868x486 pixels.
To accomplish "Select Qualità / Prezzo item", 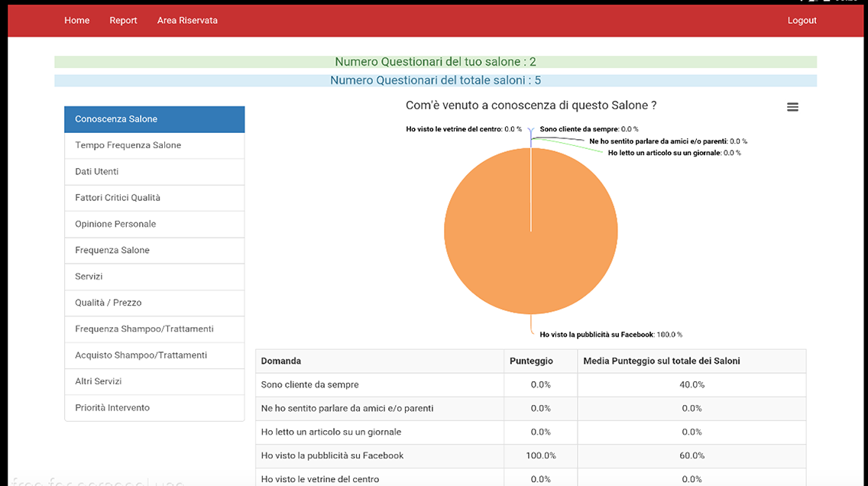I will [154, 303].
